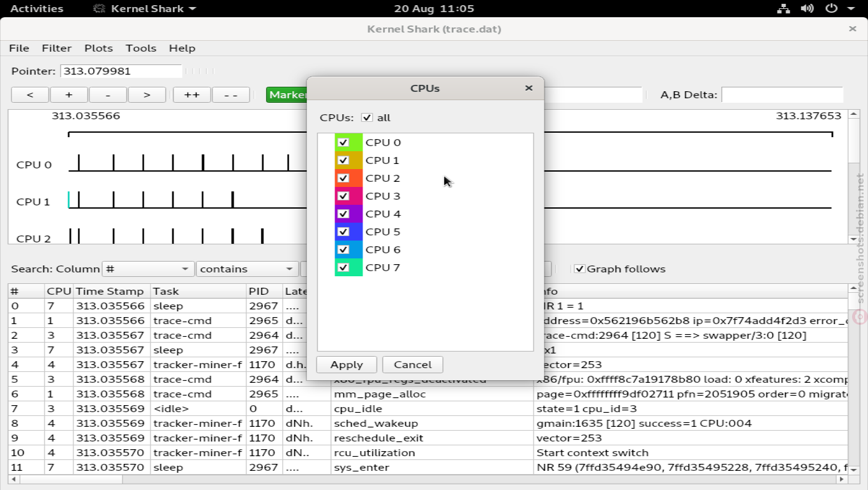Click Apply in CPUs dialog

(x=347, y=364)
